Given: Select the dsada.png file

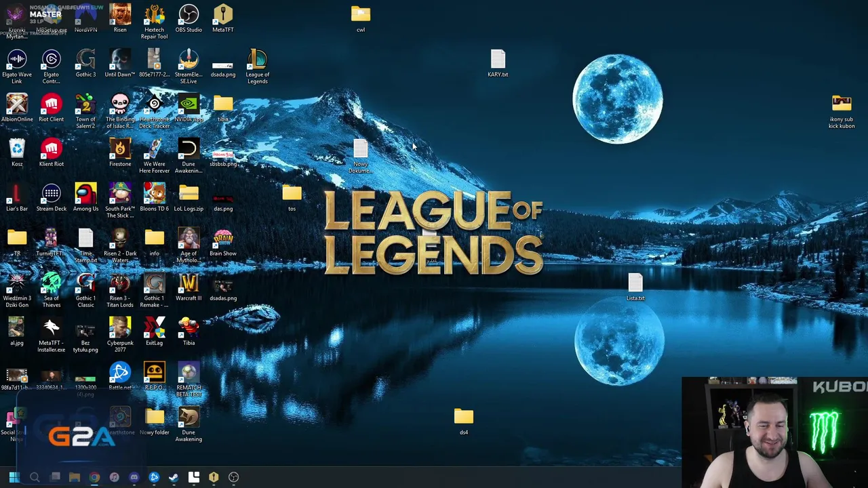Looking at the screenshot, I should click(x=223, y=66).
